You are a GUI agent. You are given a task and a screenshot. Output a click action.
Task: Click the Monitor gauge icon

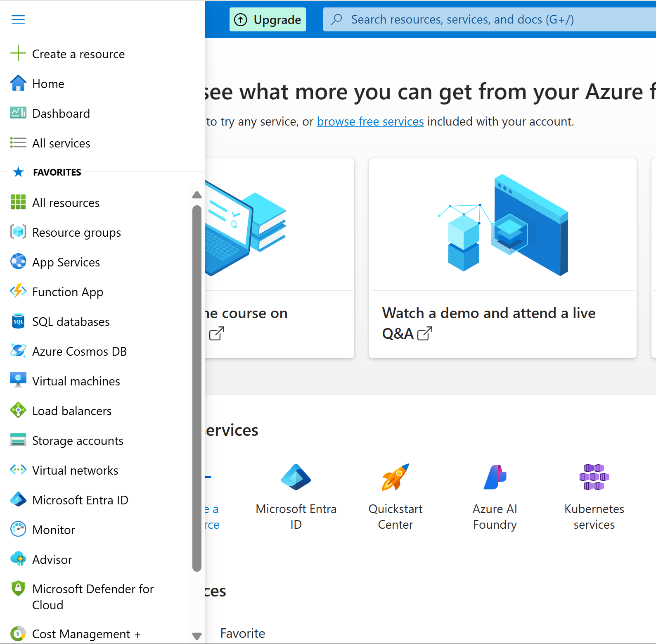(18, 529)
